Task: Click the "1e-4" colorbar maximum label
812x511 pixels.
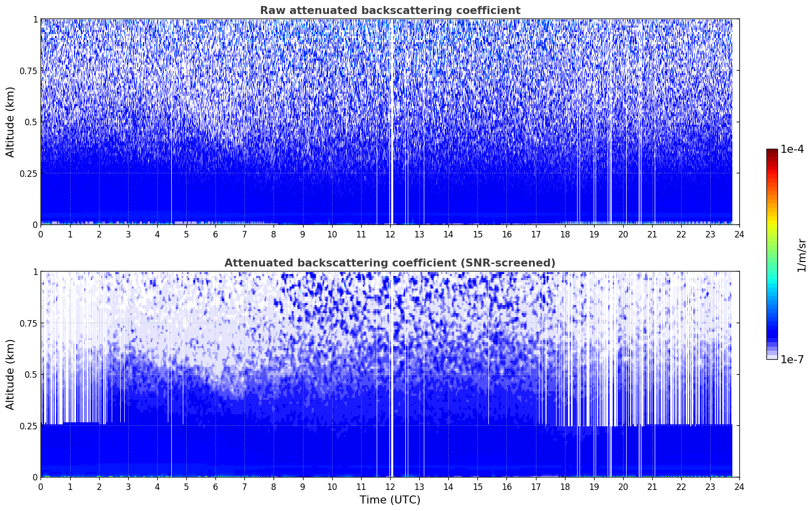Action: (x=792, y=149)
